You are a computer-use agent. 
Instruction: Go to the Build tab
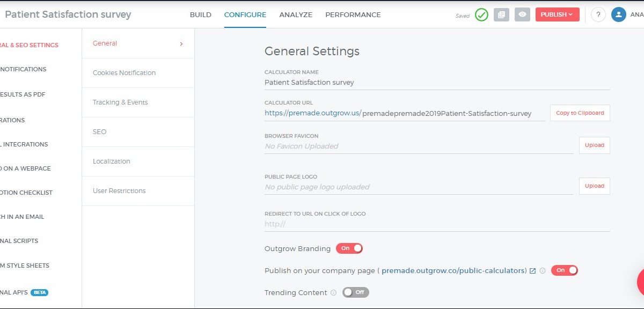click(201, 15)
